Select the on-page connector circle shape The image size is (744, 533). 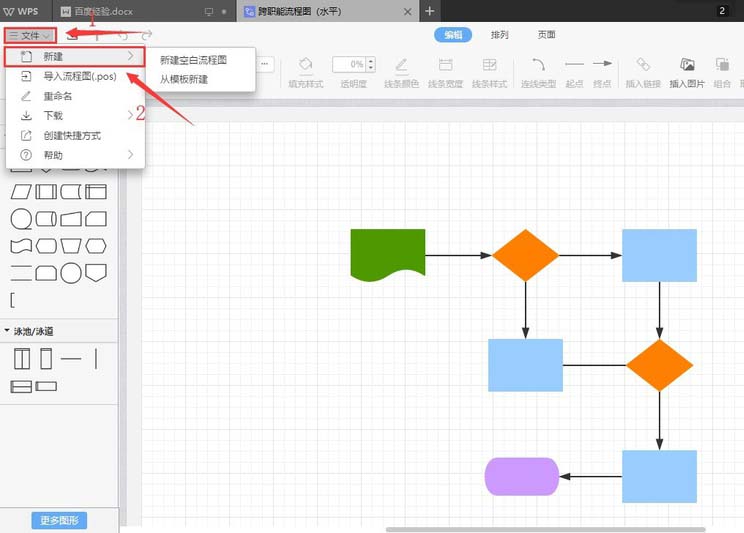[x=71, y=273]
